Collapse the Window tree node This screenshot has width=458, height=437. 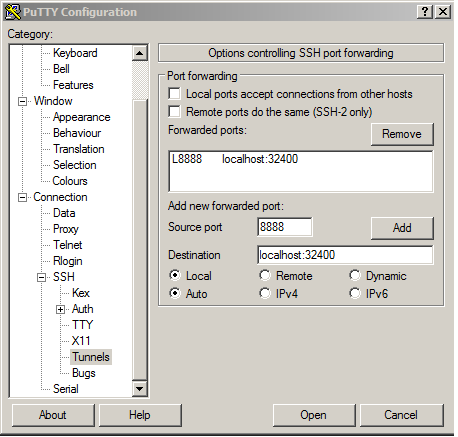click(x=22, y=101)
